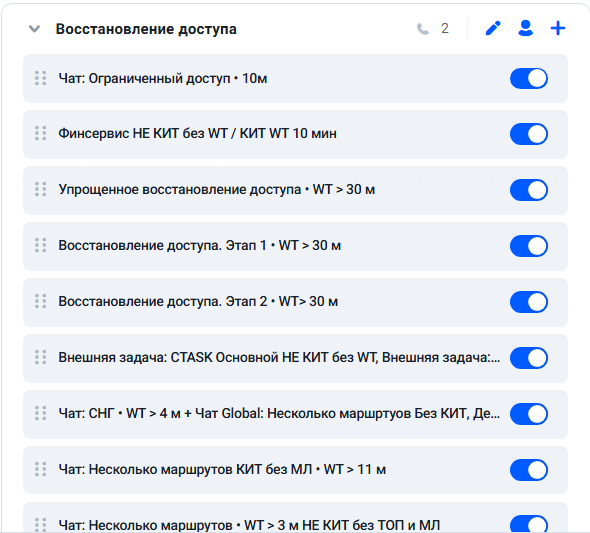Select text Восстановление доступа. Этап 2 • WT> 30 м

click(x=198, y=302)
